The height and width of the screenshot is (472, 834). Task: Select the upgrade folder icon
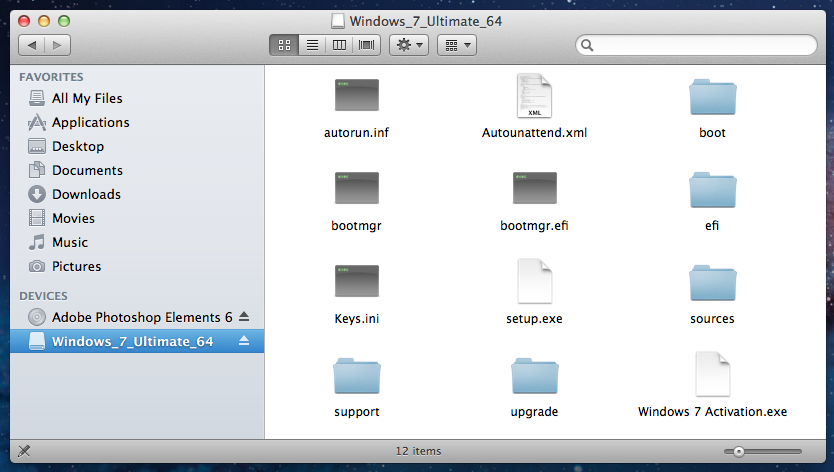click(535, 376)
